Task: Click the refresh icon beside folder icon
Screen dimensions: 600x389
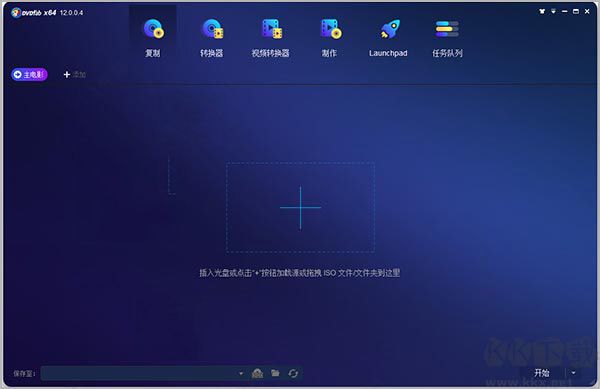Action: point(293,373)
